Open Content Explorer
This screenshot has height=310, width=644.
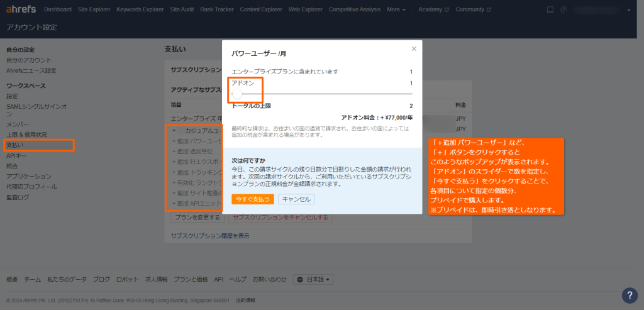[x=261, y=9]
